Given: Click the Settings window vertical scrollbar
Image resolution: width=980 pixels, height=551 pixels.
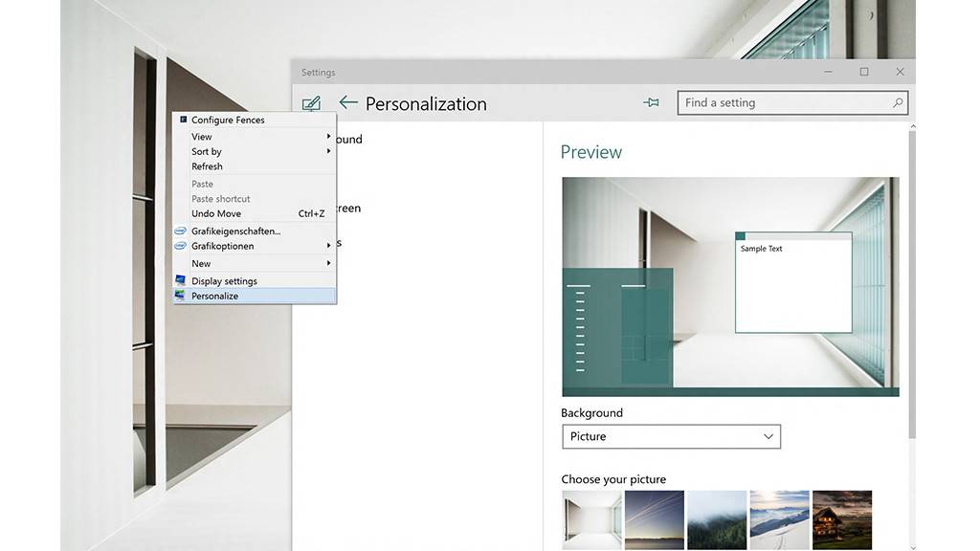Looking at the screenshot, I should coord(910,287).
